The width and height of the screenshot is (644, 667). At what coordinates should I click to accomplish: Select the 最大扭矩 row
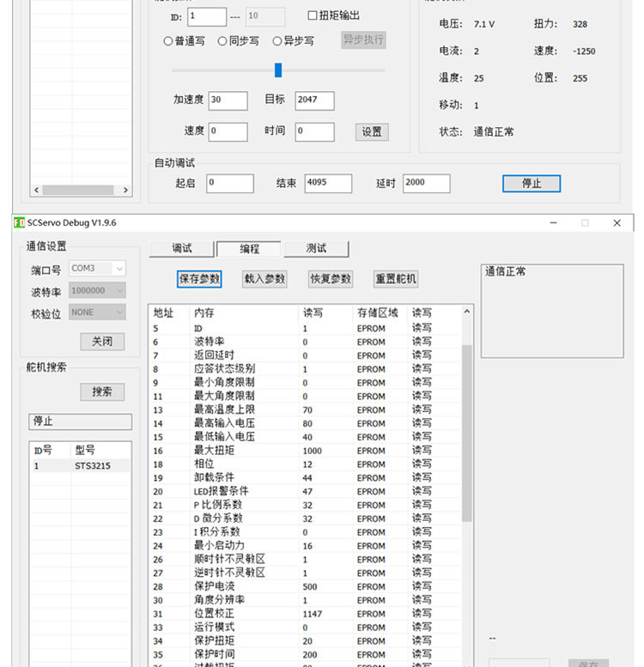[x=306, y=451]
